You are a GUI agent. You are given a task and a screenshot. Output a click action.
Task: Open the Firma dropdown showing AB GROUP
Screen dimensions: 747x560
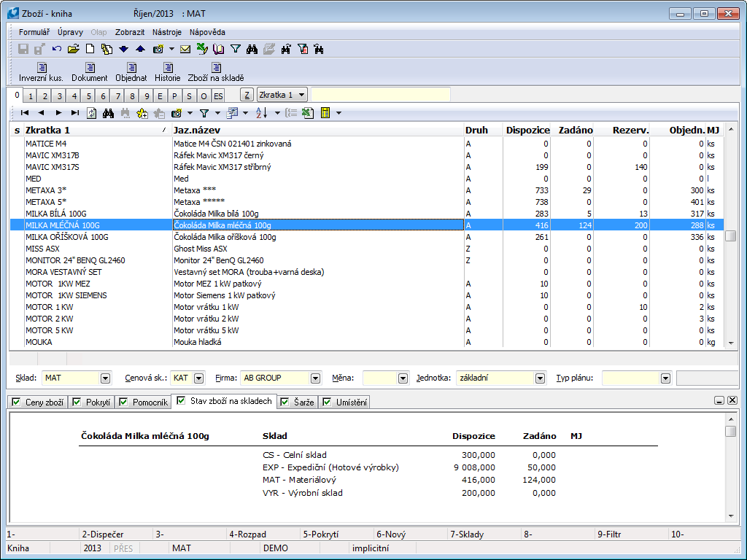pyautogui.click(x=315, y=378)
